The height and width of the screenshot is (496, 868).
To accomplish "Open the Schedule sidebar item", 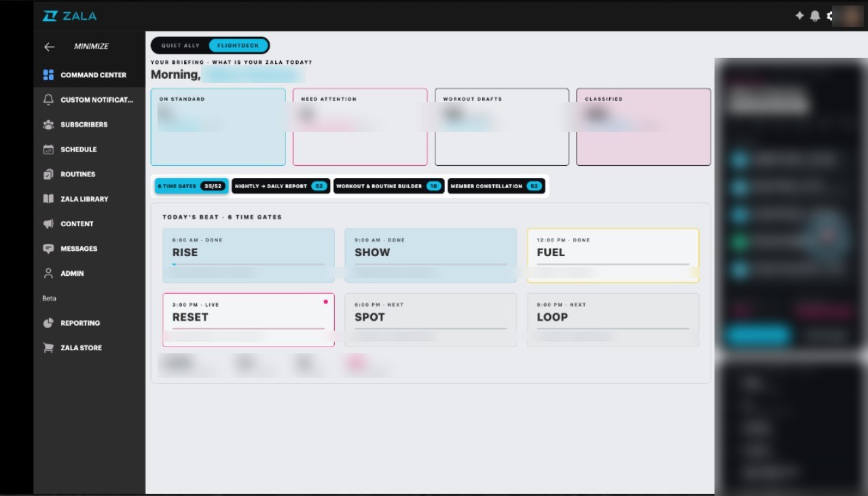I will pyautogui.click(x=89, y=149).
